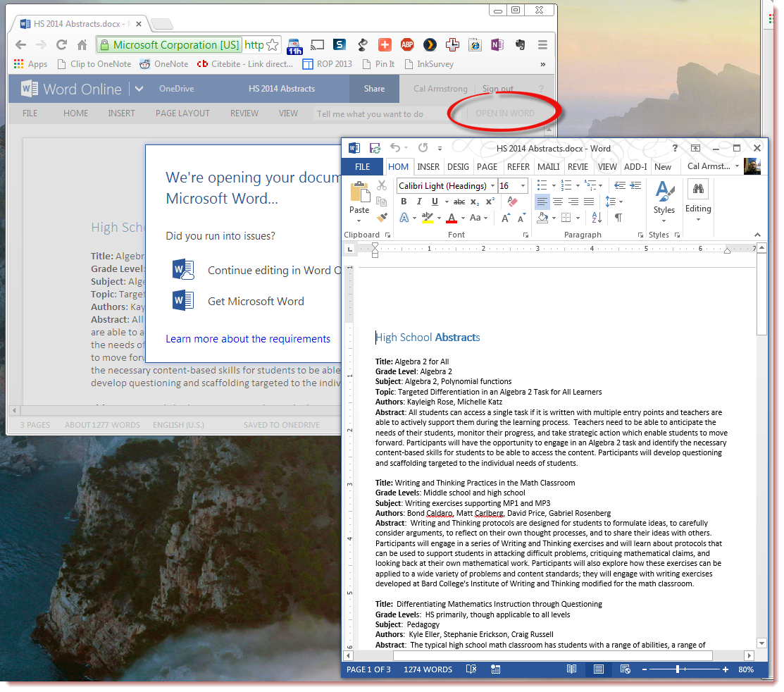
Task: Click the red font color button
Action: click(452, 218)
